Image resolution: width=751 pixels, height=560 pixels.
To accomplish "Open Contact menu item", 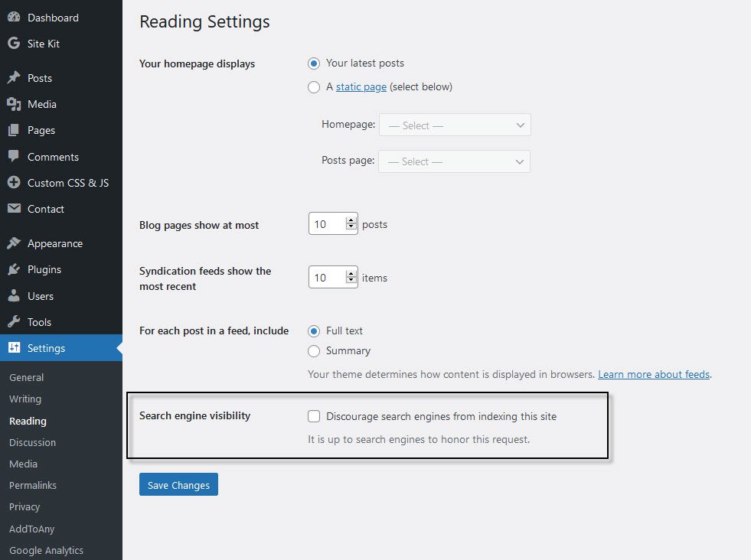I will tap(61, 209).
